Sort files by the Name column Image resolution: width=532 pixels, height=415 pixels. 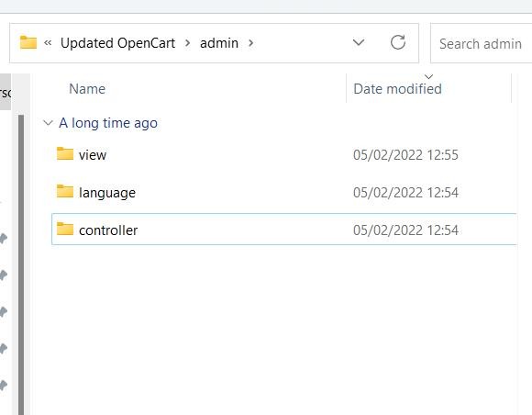[x=87, y=89]
